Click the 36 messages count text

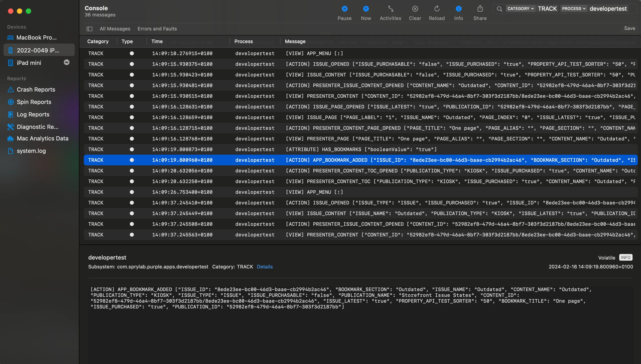point(100,15)
